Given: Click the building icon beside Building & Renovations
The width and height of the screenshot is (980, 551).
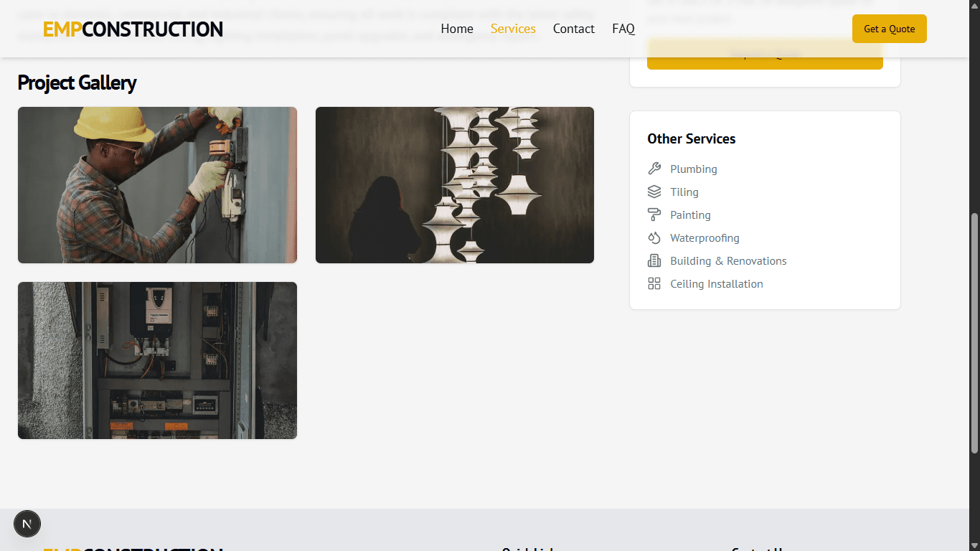Looking at the screenshot, I should tap(654, 261).
